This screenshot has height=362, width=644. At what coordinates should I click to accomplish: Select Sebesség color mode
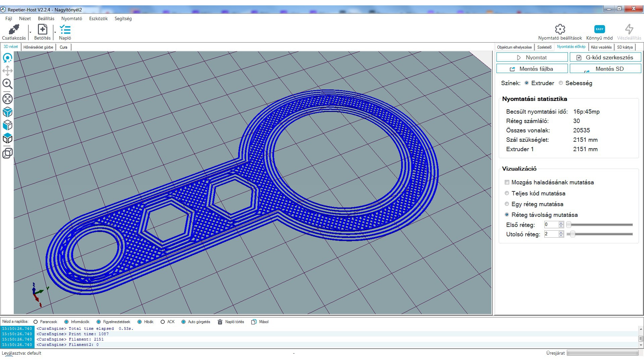(561, 83)
